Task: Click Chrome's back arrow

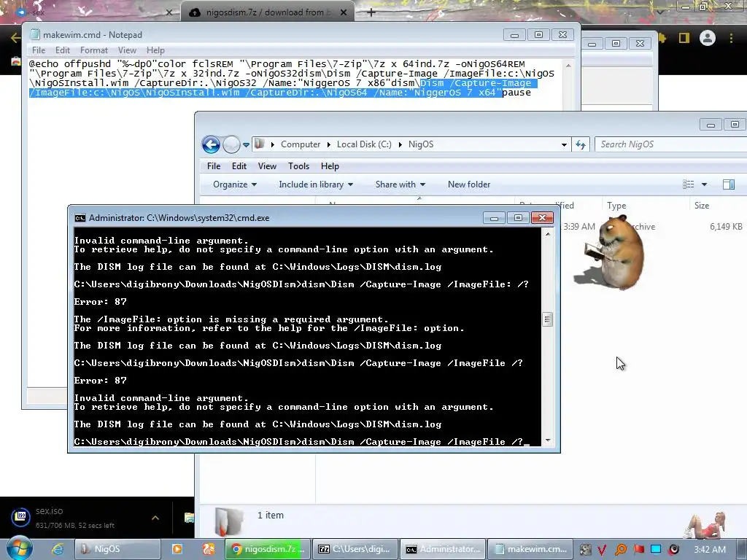Action: tap(15, 38)
